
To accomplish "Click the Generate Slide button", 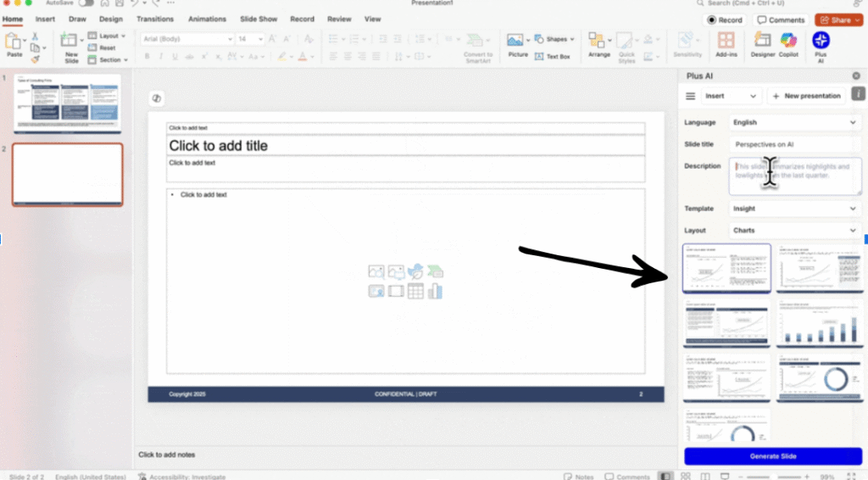I will pyautogui.click(x=773, y=456).
